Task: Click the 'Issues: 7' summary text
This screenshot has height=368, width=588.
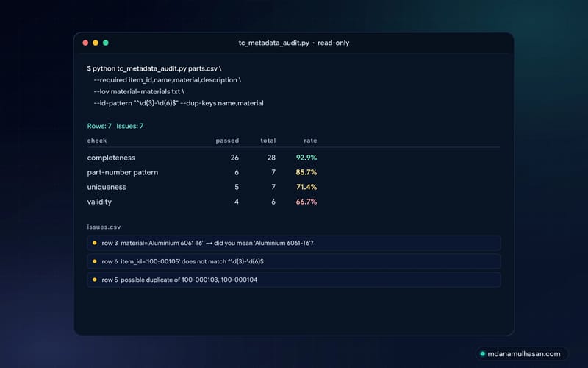Action: click(x=130, y=126)
